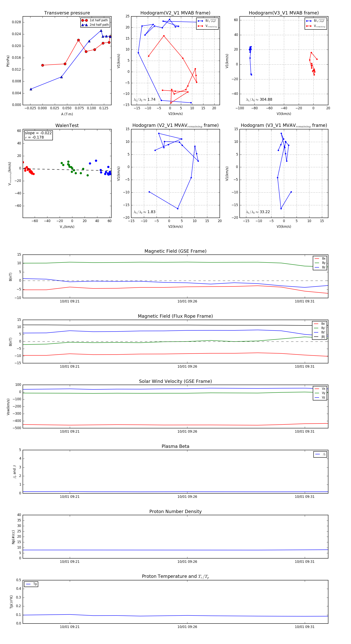Click the 'WalenTest' plot title
The width and height of the screenshot is (351, 644).
67,125
